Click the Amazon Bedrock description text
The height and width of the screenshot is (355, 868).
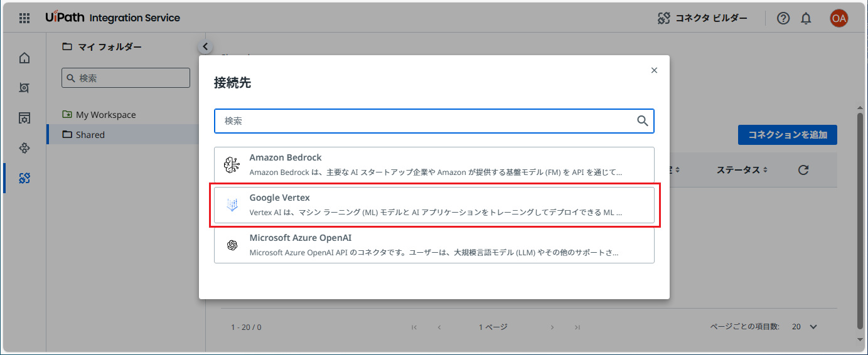(436, 172)
